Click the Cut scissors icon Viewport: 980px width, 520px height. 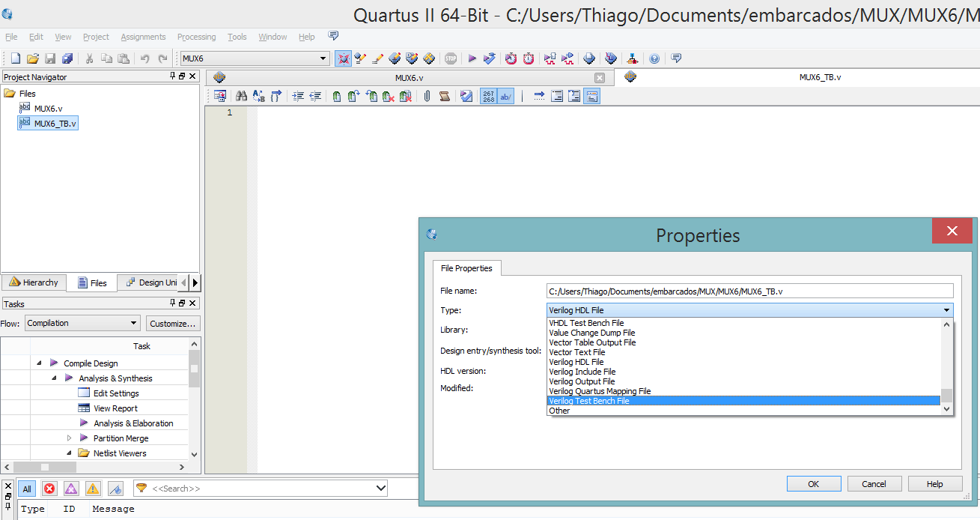(89, 58)
